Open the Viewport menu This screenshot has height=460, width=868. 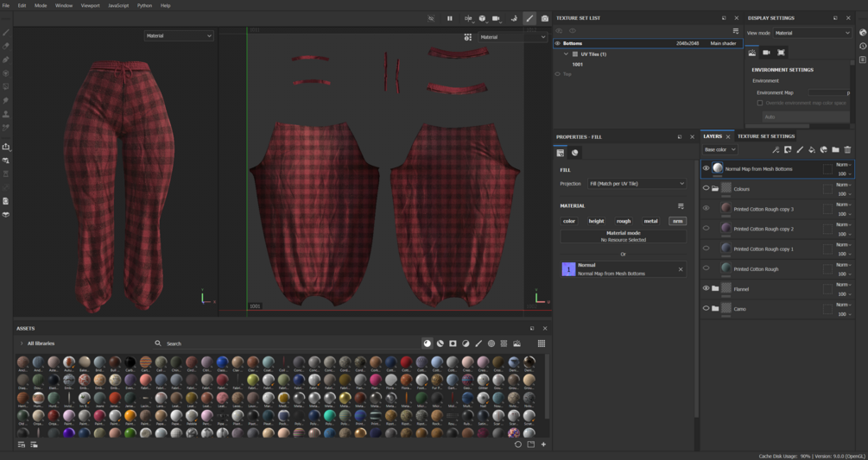click(90, 5)
